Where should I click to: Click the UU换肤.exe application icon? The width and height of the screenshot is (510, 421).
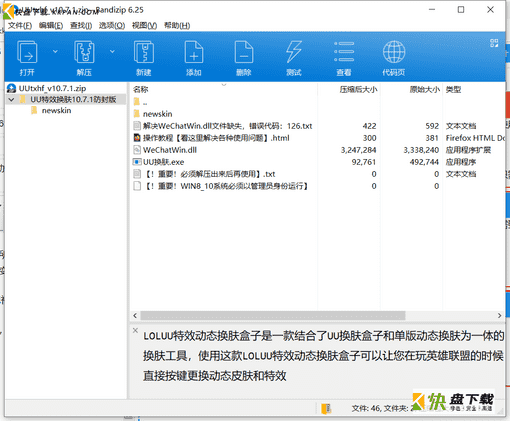[137, 162]
